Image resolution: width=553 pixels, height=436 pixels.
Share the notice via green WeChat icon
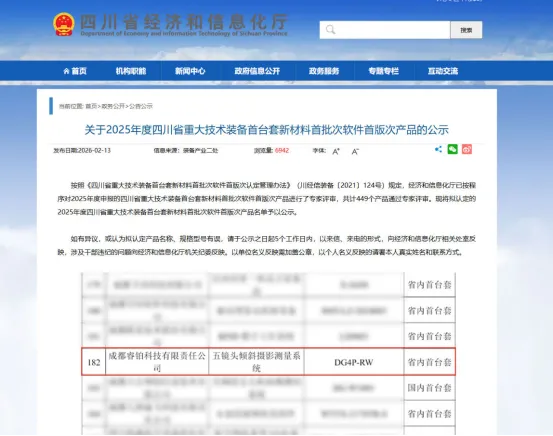[x=452, y=149]
